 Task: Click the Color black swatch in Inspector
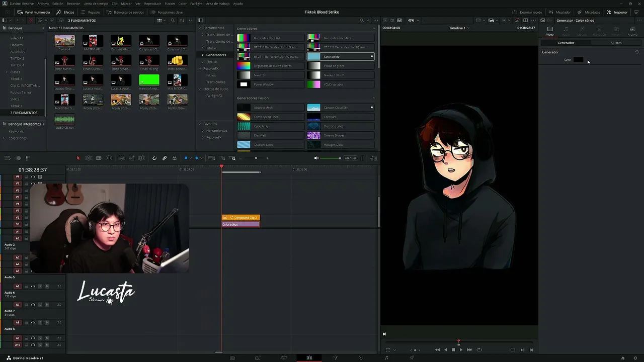pyautogui.click(x=578, y=60)
